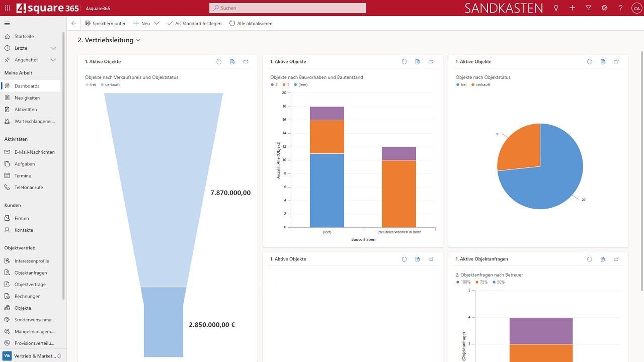Expand the Aktive Objektanfragen card
The width and height of the screenshot is (644, 362).
pos(616,259)
